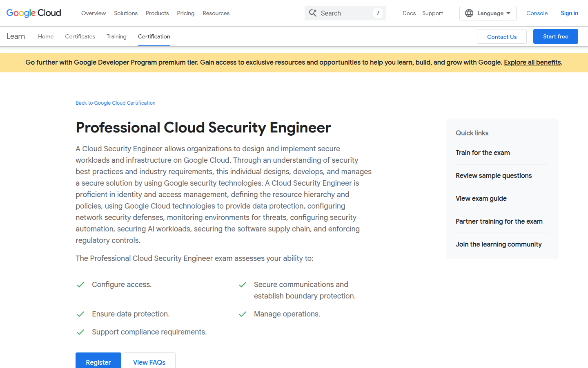Click the checkmark beside Ensure data protection

[80, 314]
